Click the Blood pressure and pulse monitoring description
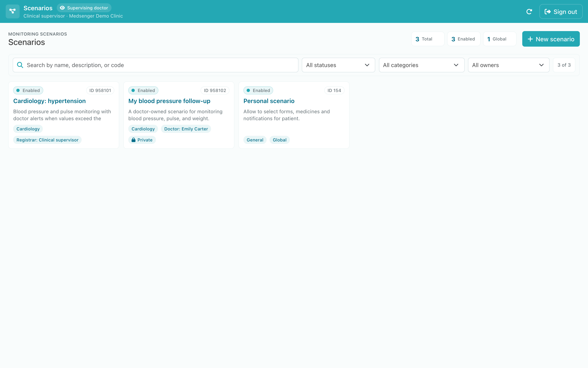This screenshot has width=588, height=368. click(x=62, y=115)
